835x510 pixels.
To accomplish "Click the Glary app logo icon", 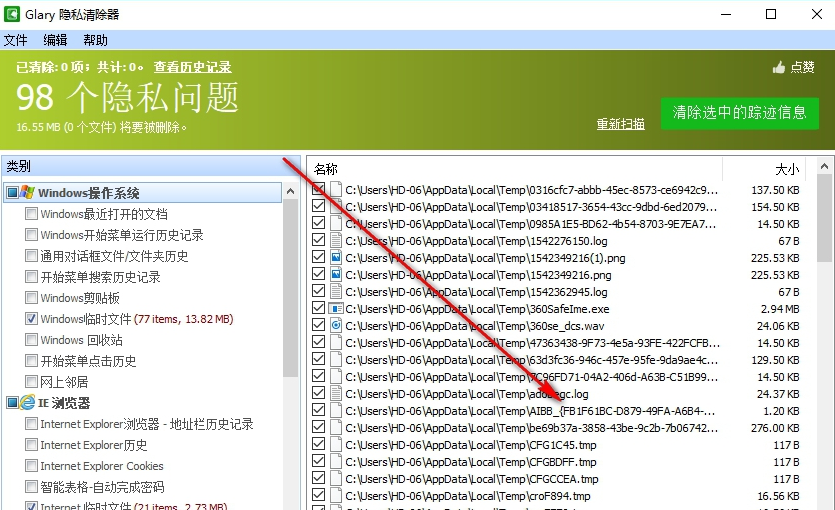I will (x=12, y=14).
